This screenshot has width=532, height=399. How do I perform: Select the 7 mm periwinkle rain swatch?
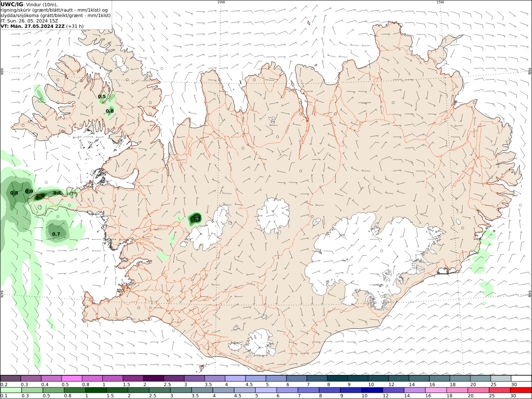[x=308, y=390]
